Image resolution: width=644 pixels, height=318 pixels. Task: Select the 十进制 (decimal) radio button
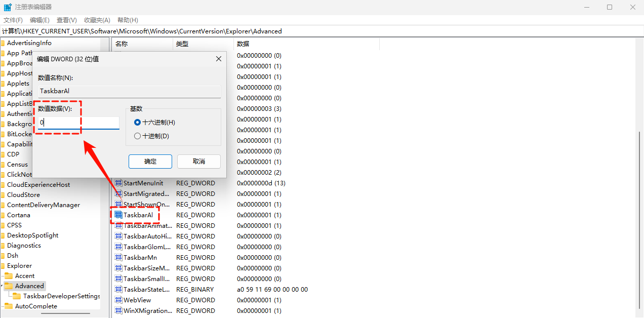pos(137,136)
